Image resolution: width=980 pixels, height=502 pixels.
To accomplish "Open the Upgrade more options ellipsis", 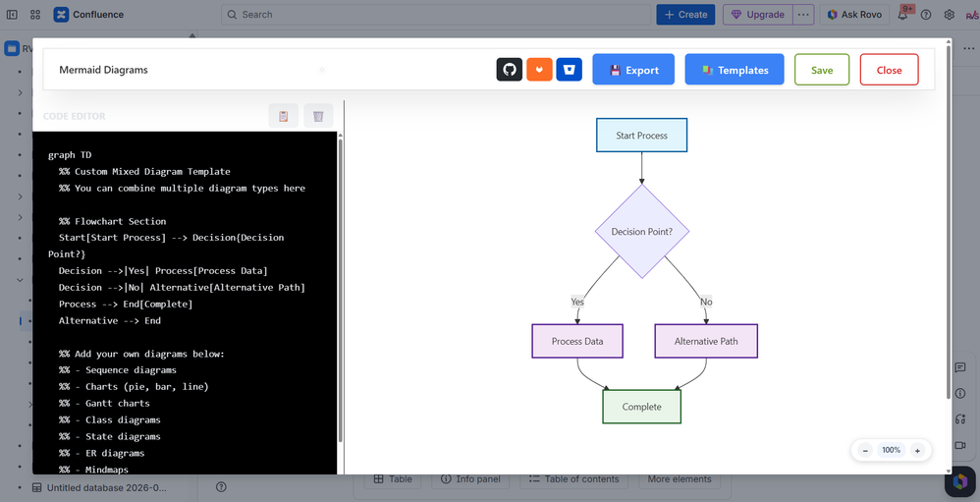I will [804, 15].
